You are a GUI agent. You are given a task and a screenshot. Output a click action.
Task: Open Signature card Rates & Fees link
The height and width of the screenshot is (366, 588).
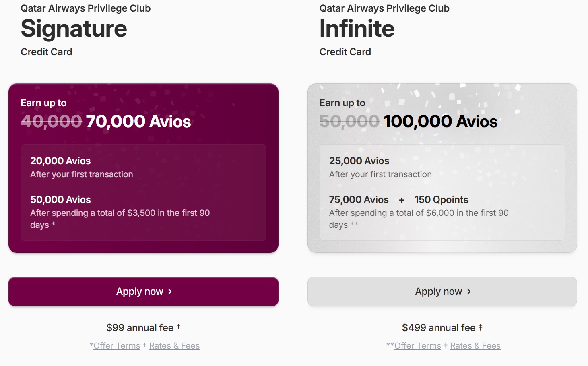pyautogui.click(x=174, y=346)
